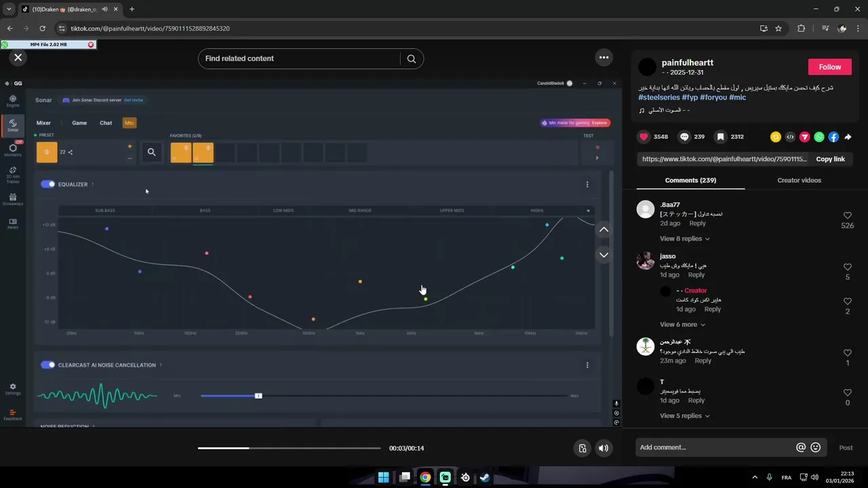Open the ClearCast three-dot menu
Image resolution: width=868 pixels, height=488 pixels.
pyautogui.click(x=587, y=365)
